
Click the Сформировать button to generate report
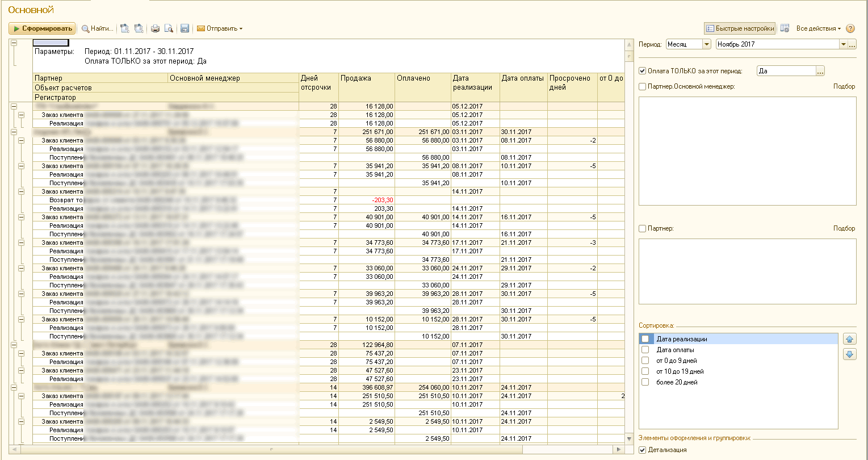coord(42,28)
